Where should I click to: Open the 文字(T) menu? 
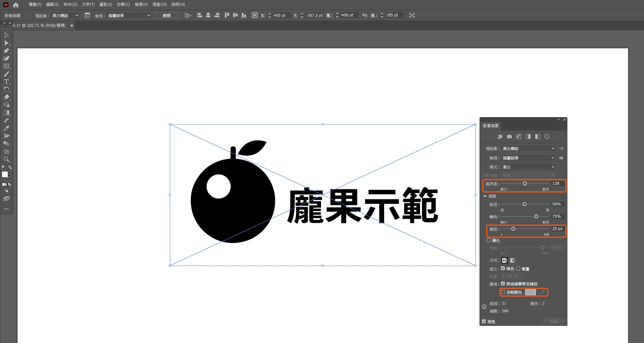tap(88, 5)
